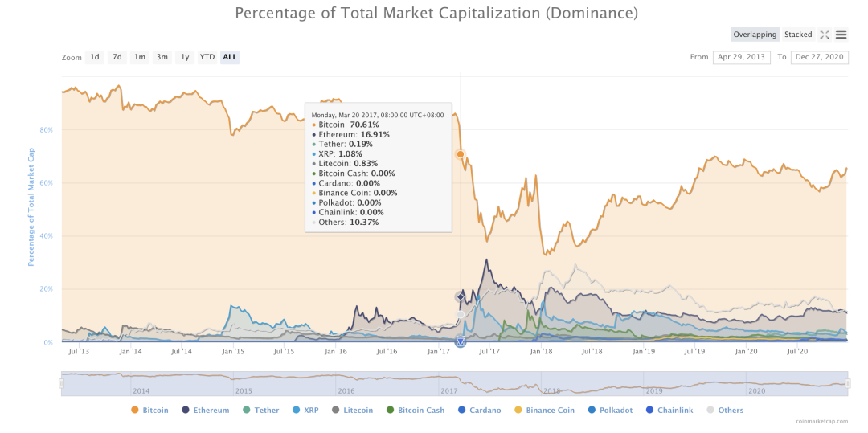Select Overlapping chart mode
This screenshot has height=433, width=868.
point(755,35)
